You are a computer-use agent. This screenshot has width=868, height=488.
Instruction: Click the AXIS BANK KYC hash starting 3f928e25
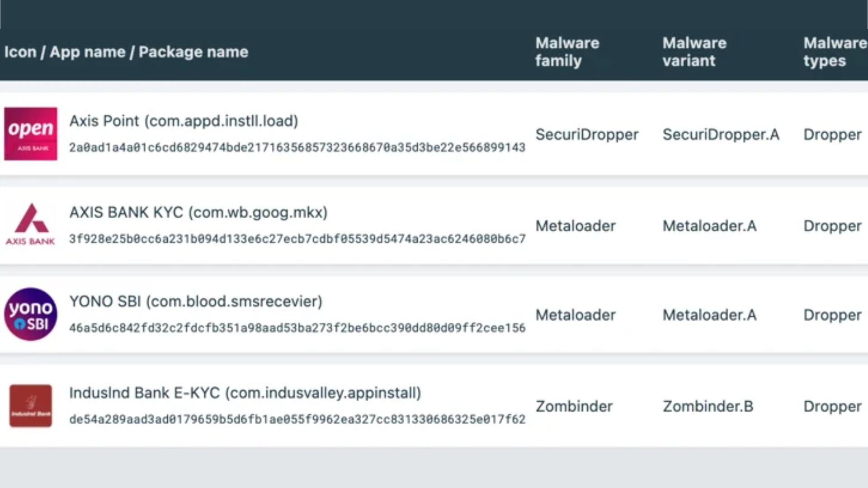pos(297,239)
